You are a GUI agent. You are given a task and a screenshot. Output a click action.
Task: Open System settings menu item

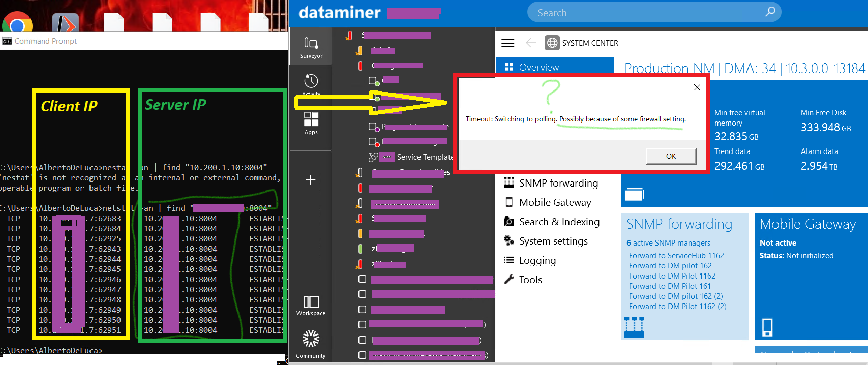click(553, 241)
